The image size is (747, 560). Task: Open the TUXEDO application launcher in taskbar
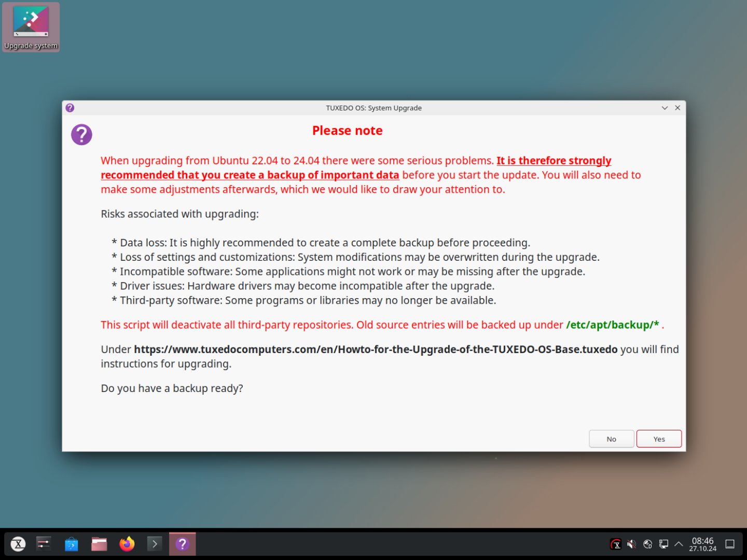coord(18,544)
